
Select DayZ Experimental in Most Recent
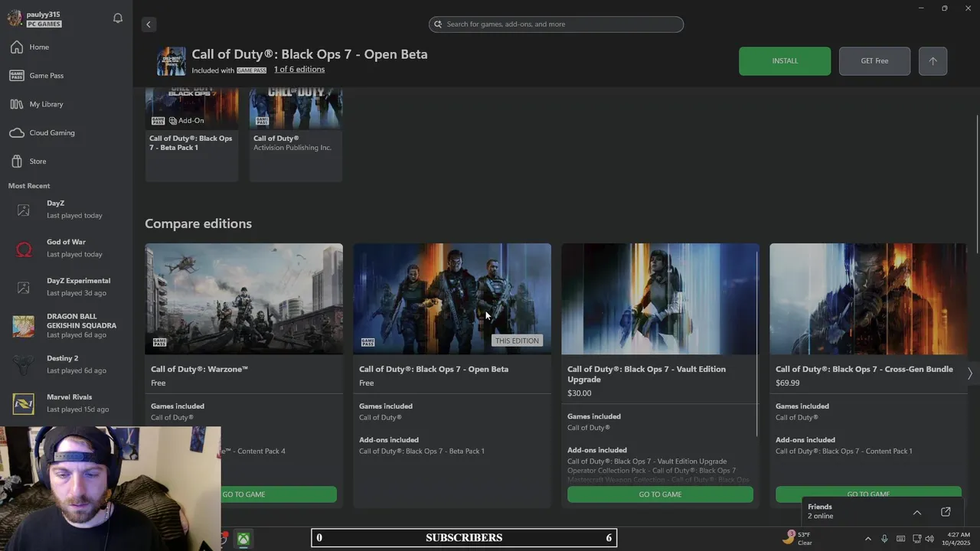66,287
